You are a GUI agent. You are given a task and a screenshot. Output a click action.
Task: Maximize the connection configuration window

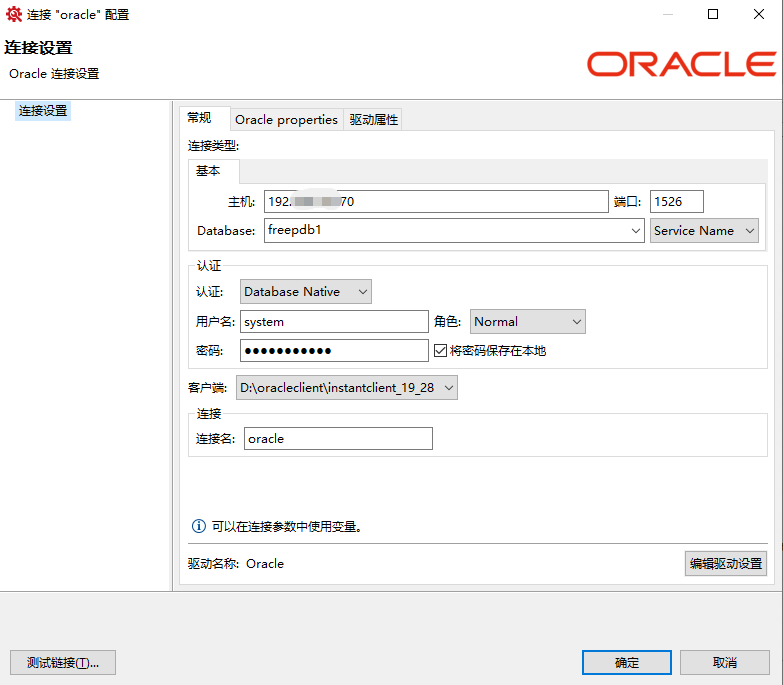(713, 15)
